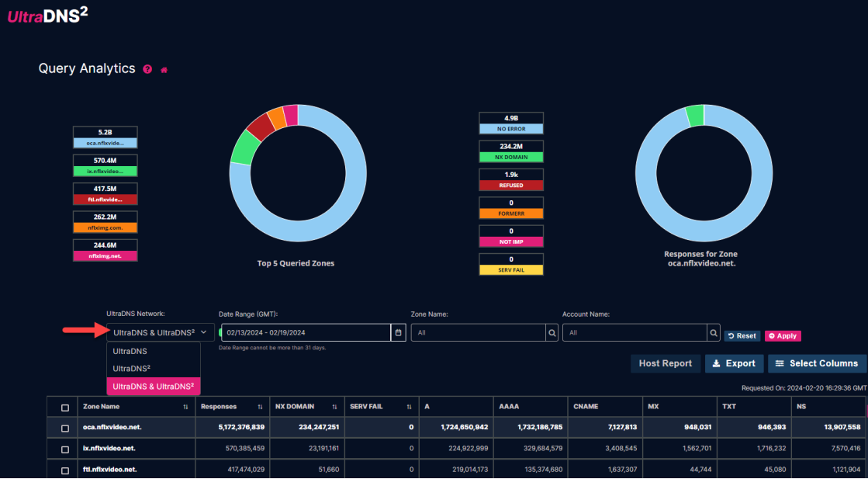The image size is (868, 479).
Task: Click the SERV FAIL legend item
Action: tap(511, 265)
